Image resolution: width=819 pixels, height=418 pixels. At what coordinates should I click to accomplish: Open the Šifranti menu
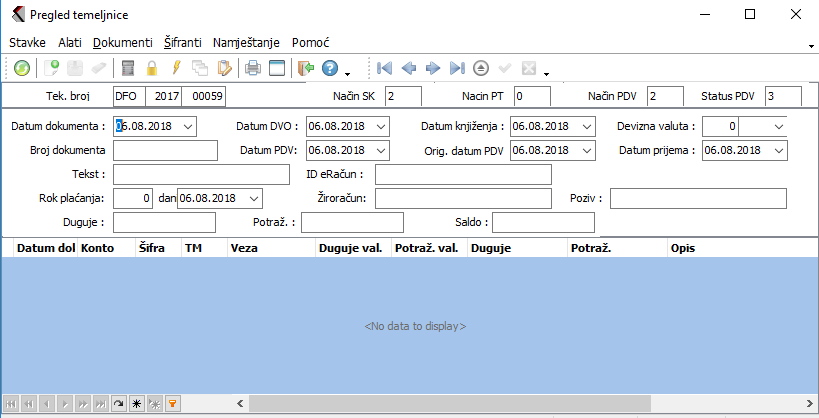(x=182, y=43)
